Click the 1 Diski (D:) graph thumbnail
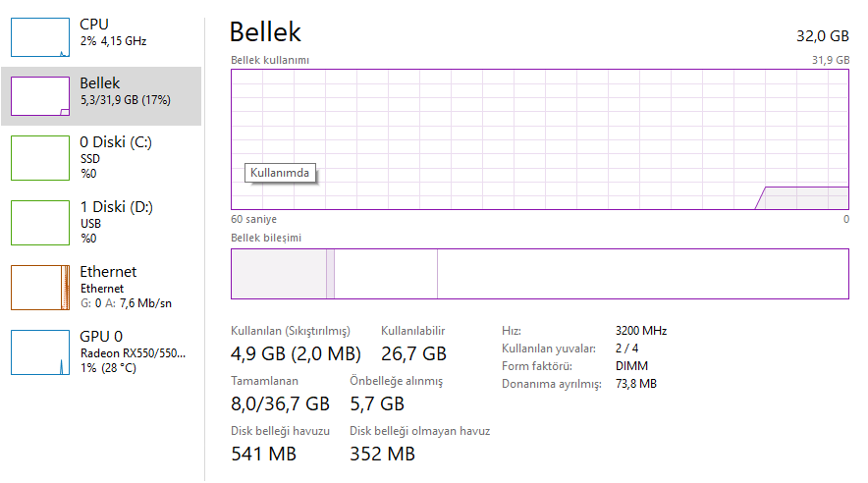Screen dimensions: 868x483 click(x=39, y=222)
